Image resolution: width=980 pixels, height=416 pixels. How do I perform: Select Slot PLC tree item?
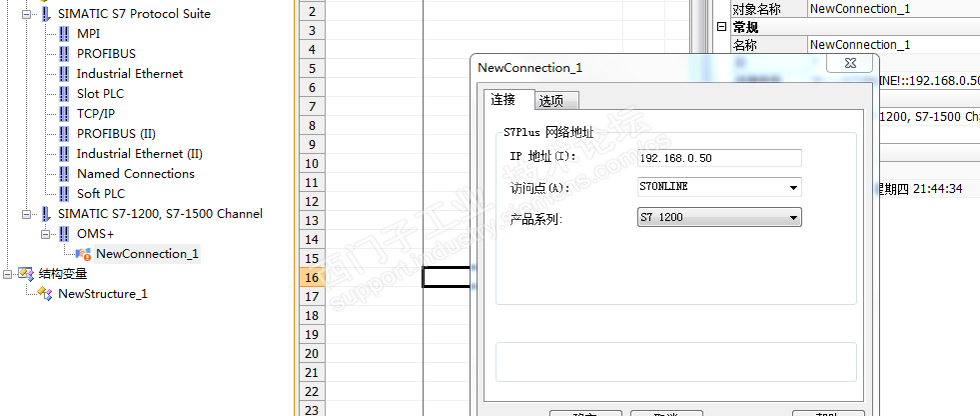101,94
